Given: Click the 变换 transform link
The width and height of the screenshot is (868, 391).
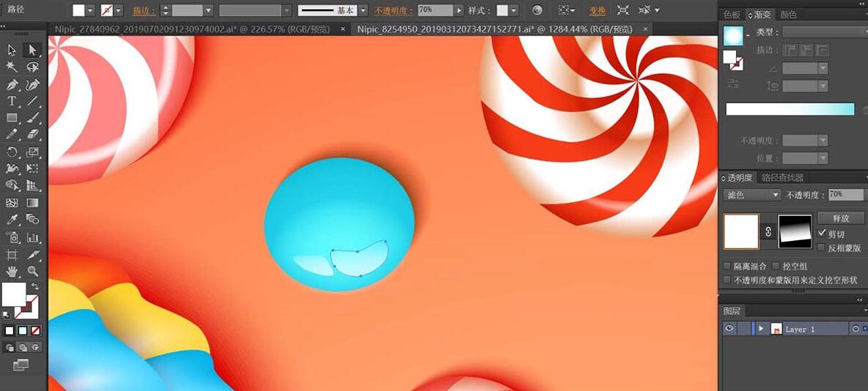Looking at the screenshot, I should 597,11.
